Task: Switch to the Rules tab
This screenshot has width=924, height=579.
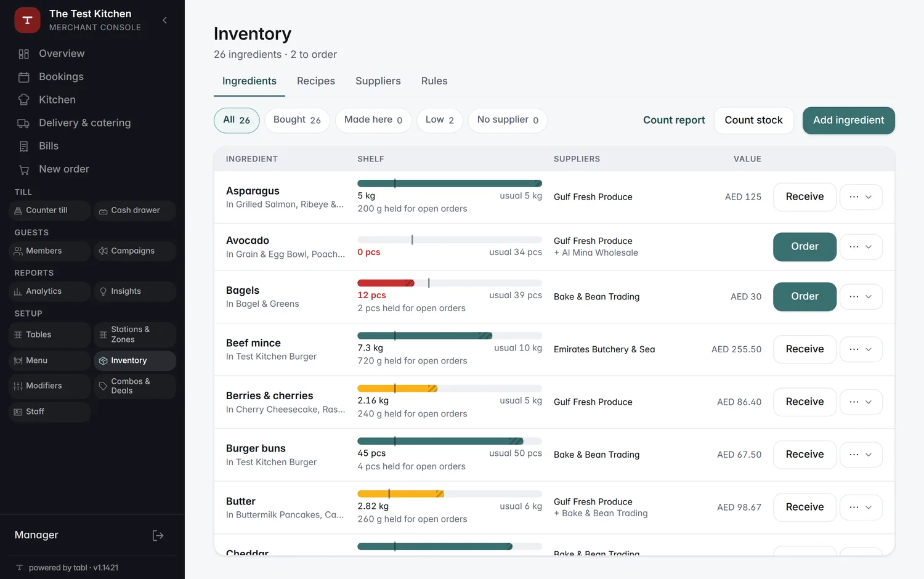Action: point(434,81)
